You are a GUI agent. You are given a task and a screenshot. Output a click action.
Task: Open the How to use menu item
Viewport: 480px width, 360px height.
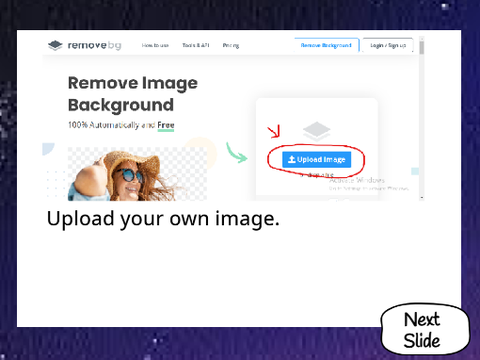pos(155,45)
